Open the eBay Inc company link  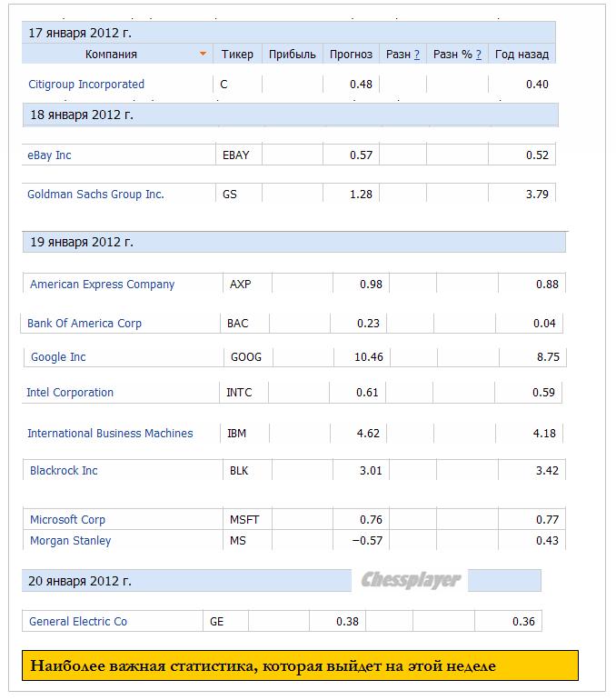(x=49, y=155)
